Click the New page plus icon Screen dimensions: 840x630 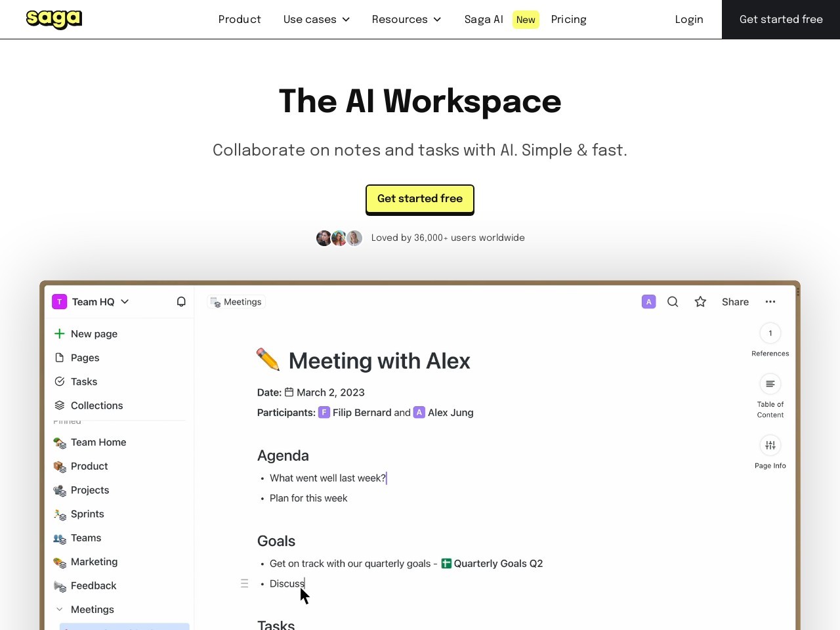tap(60, 334)
